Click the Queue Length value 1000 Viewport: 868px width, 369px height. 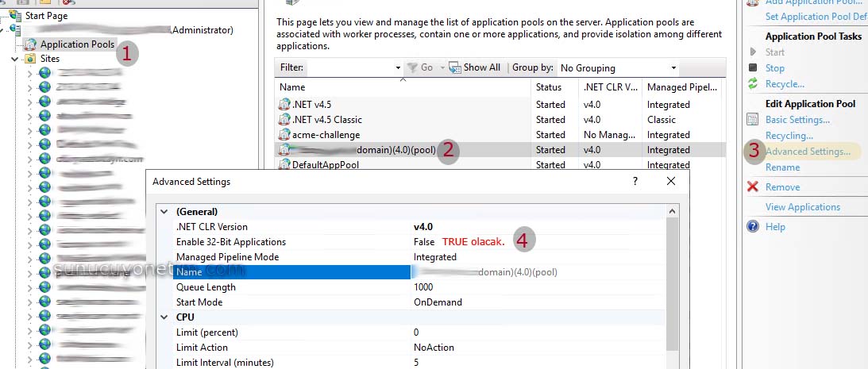423,287
